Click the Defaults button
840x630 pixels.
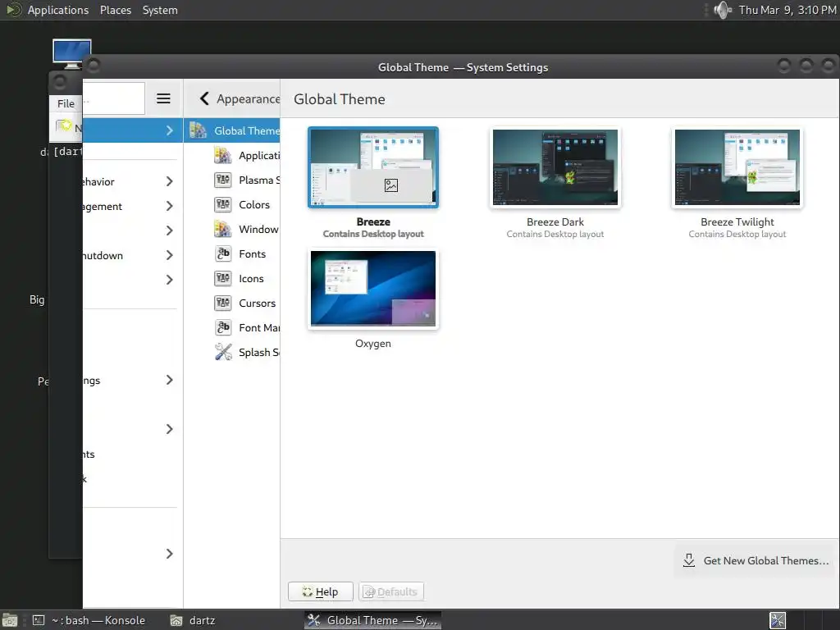[x=391, y=591]
